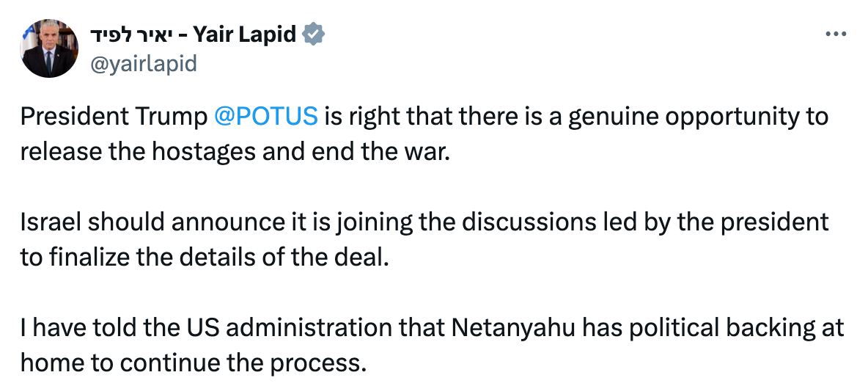Viewport: 868px width, 386px height.
Task: Click the line starting "I have told the US administration"
Action: (432, 326)
